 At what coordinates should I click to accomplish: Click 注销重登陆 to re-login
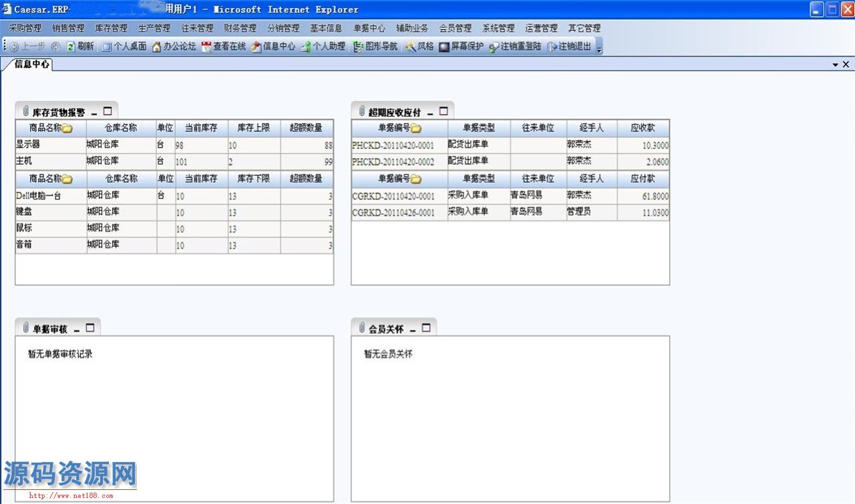[515, 47]
